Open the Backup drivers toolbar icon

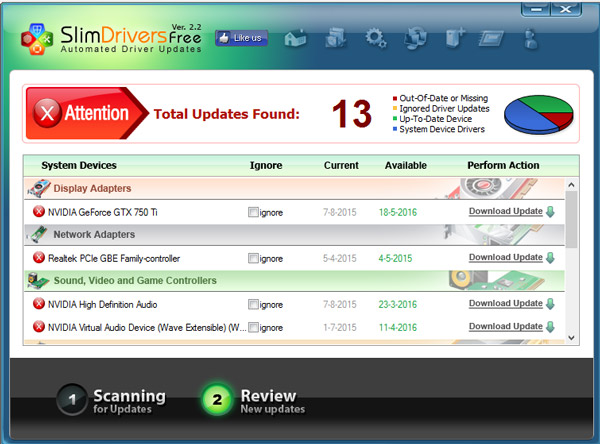click(336, 38)
